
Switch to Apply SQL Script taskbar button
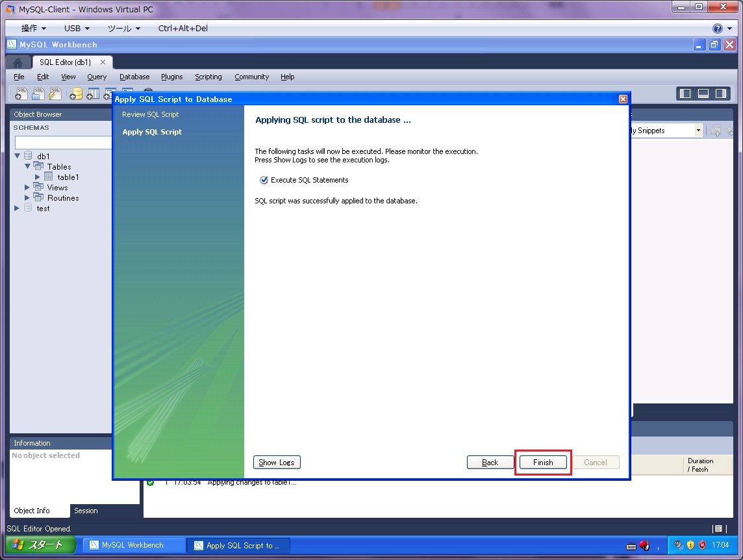point(238,545)
